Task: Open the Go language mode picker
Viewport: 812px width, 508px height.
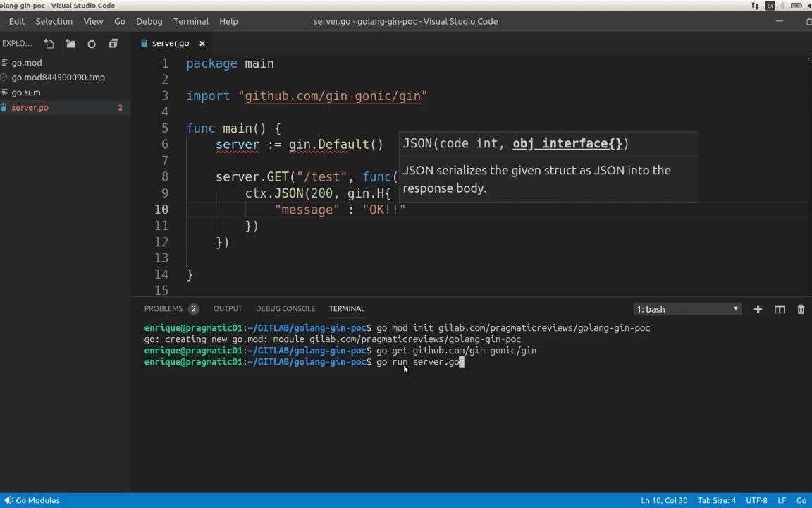Action: pos(801,500)
